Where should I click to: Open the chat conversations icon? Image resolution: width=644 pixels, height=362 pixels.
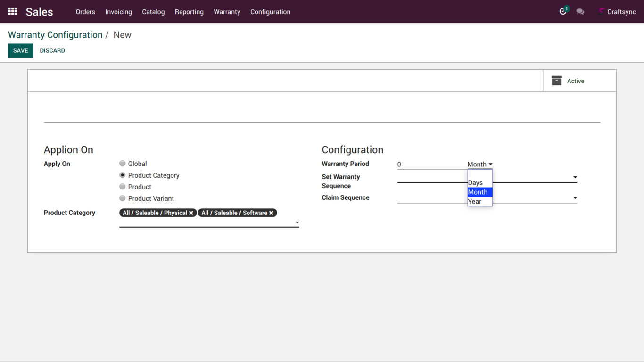[x=580, y=12]
